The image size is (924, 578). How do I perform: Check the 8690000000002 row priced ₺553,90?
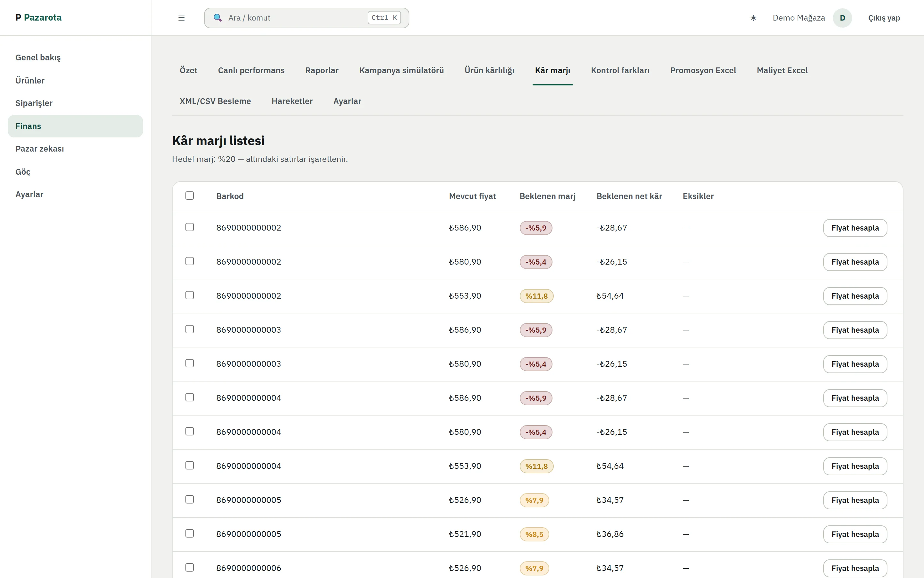(x=190, y=295)
